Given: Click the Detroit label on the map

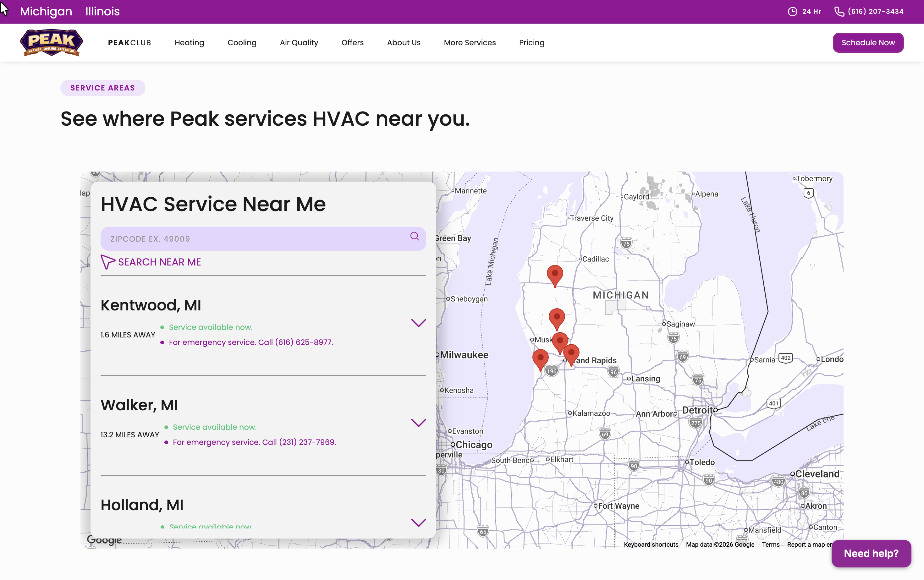Looking at the screenshot, I should tap(697, 410).
